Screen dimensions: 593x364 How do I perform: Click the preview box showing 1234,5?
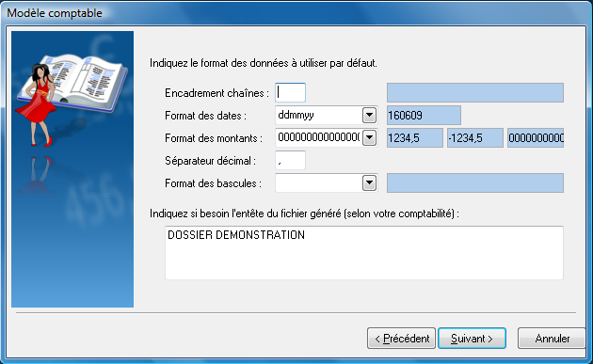(x=414, y=138)
